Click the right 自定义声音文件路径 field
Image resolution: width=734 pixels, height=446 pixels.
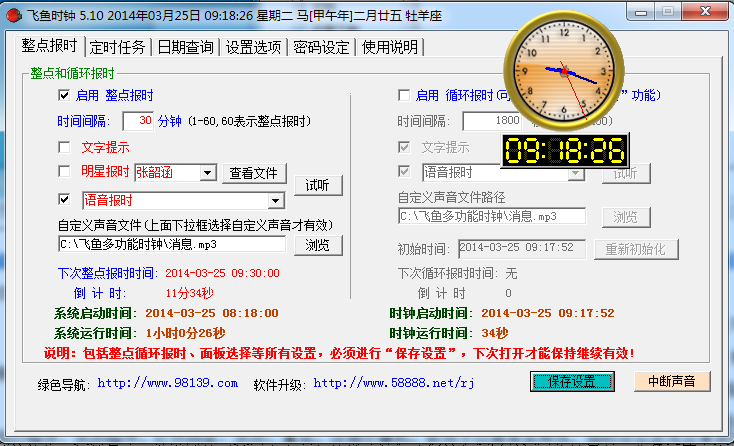coord(492,216)
